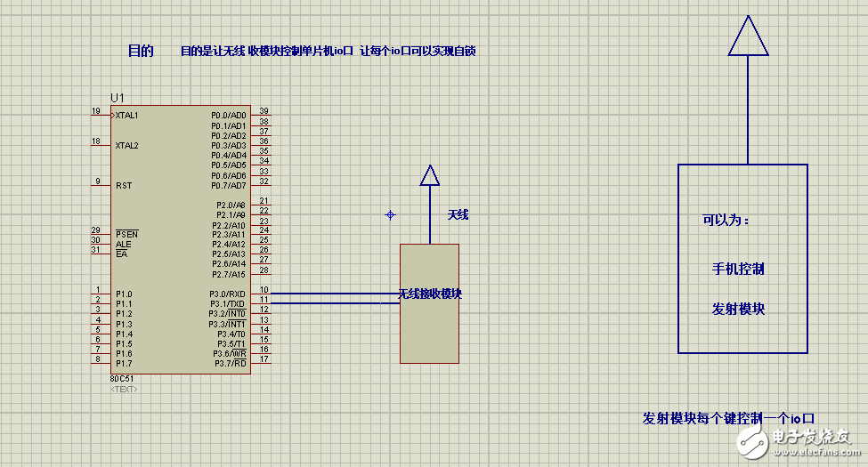Click the wire connected to pin 11
This screenshot has height=467, width=868.
[335, 303]
